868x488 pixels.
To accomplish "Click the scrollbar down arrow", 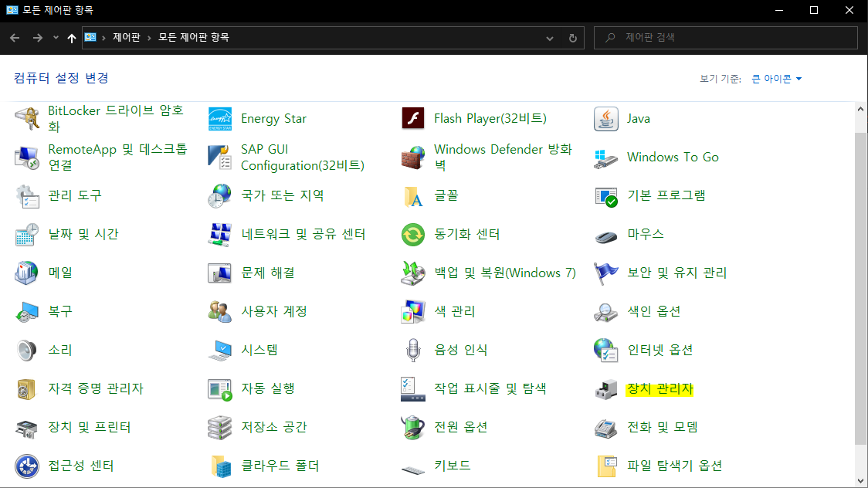I will (x=860, y=481).
